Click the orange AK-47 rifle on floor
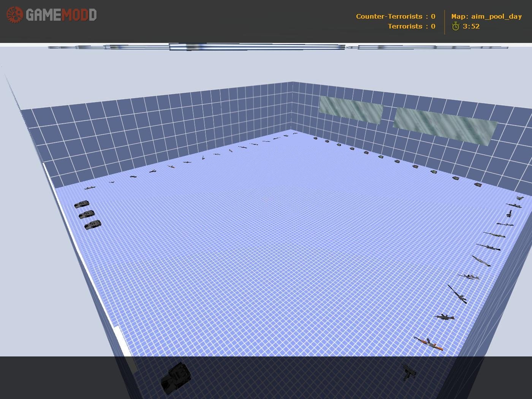This screenshot has height=399, width=532. point(428,343)
